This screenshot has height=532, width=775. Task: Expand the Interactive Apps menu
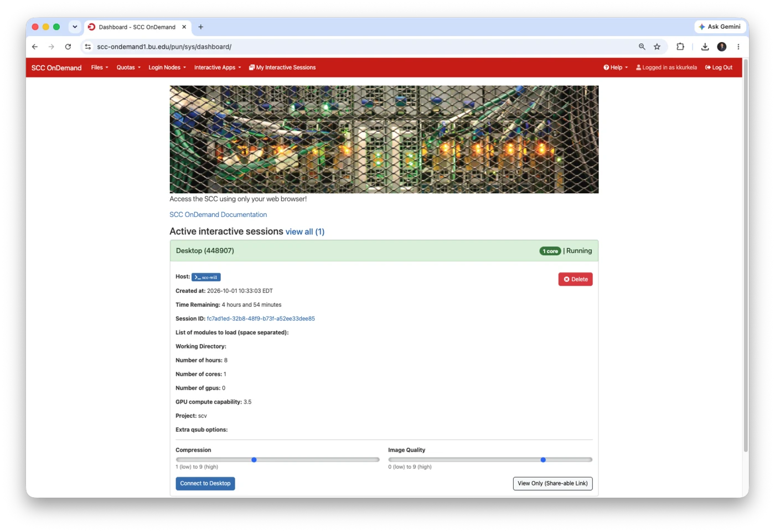click(218, 68)
